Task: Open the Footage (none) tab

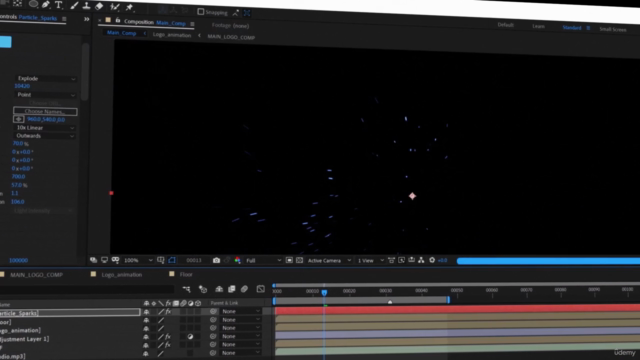Action: tap(230, 25)
